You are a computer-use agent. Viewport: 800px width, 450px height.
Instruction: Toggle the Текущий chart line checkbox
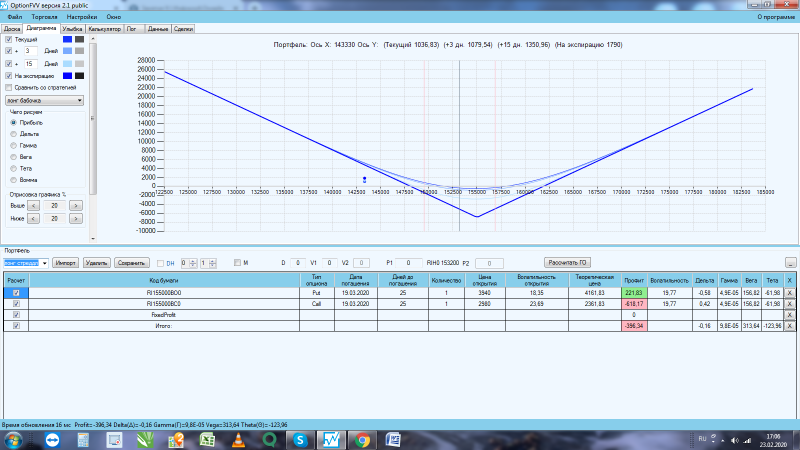click(9, 39)
